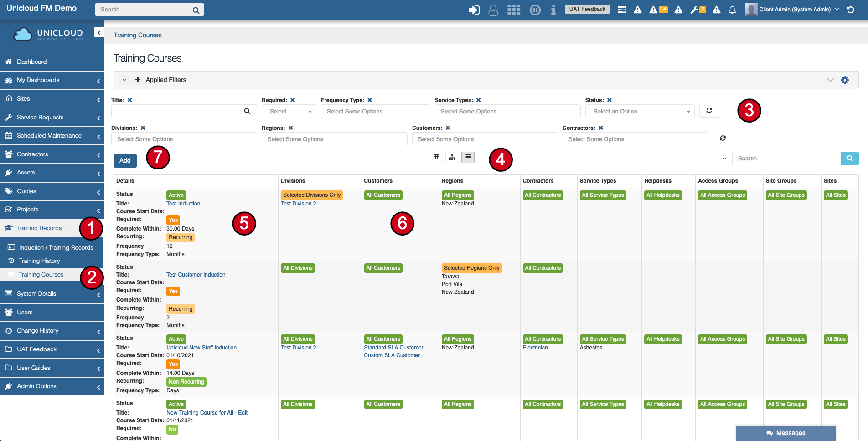Viewport: 868px width, 441px height.
Task: Open Induction / Training Records submenu item
Action: 56,248
